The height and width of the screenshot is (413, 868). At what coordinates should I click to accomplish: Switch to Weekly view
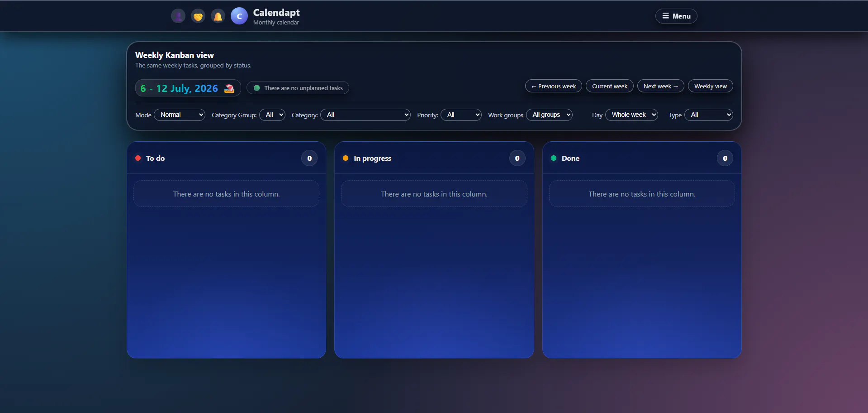point(711,86)
